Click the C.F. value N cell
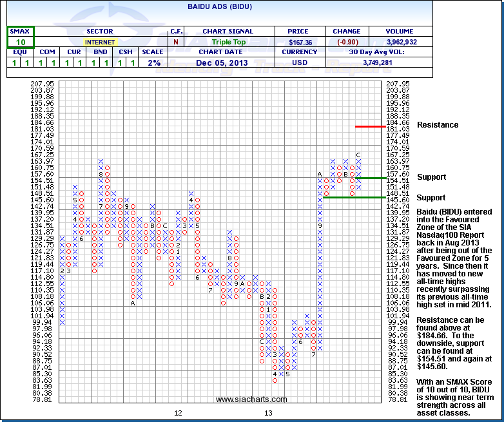Image resolution: width=504 pixels, height=422 pixels. point(177,42)
